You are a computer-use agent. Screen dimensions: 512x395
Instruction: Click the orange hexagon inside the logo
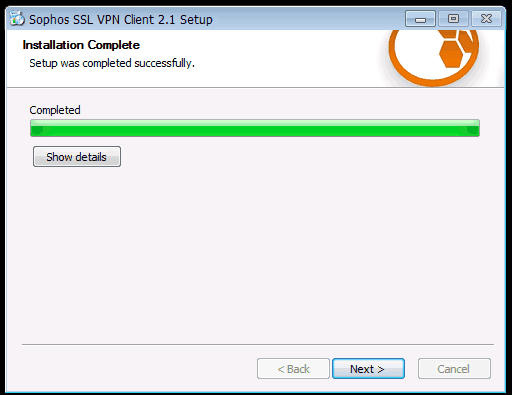tap(451, 54)
